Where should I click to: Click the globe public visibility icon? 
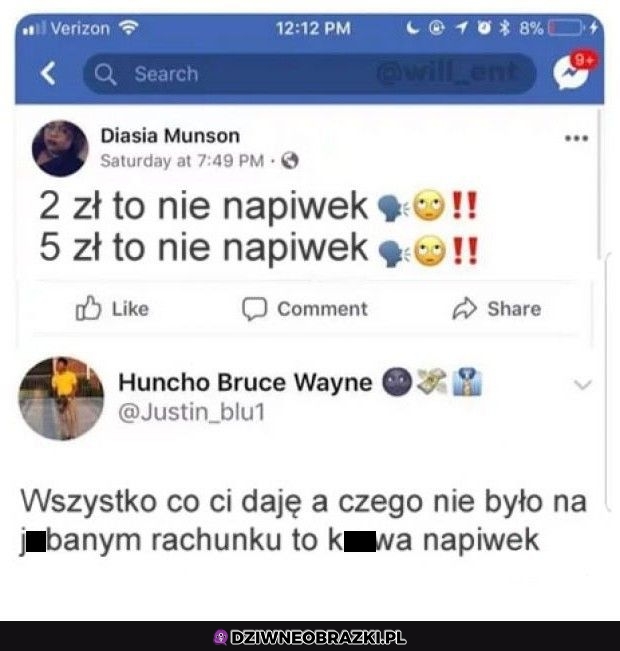[289, 161]
